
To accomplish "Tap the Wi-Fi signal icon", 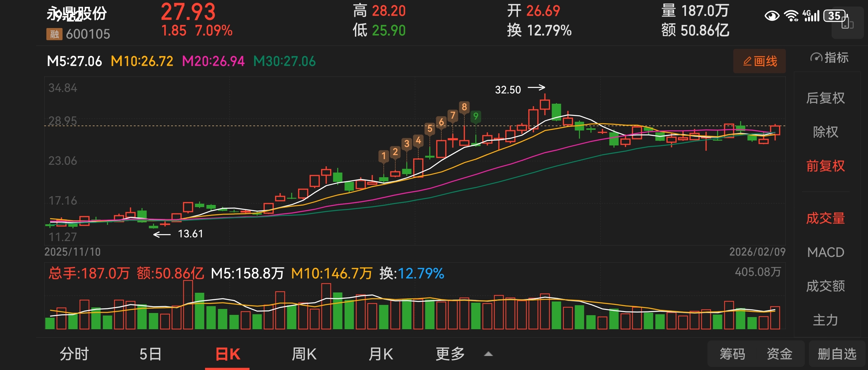I will (791, 16).
